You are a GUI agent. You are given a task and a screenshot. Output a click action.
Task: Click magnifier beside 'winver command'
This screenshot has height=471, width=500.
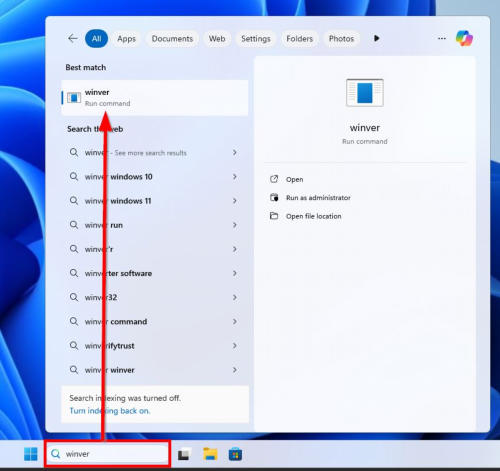(x=74, y=321)
